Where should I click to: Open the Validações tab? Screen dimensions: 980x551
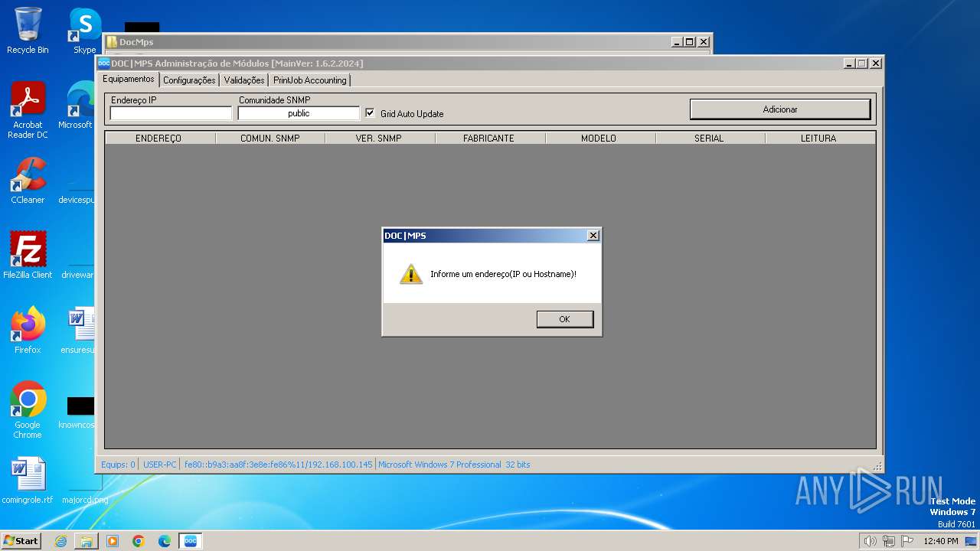(x=244, y=80)
